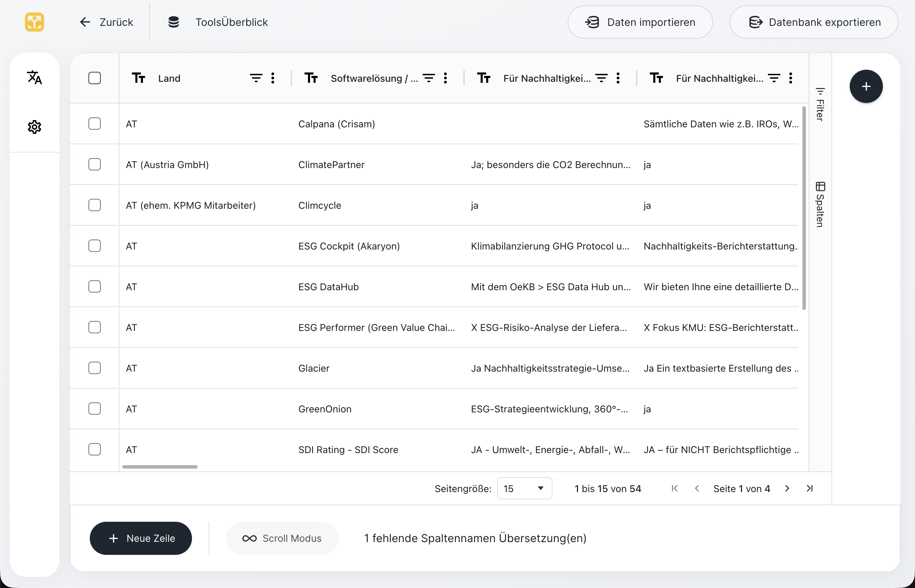Viewport: 915px width, 588px height.
Task: Open three-dot menu on fourth column Für Nachhaltigkei...
Action: click(x=791, y=78)
